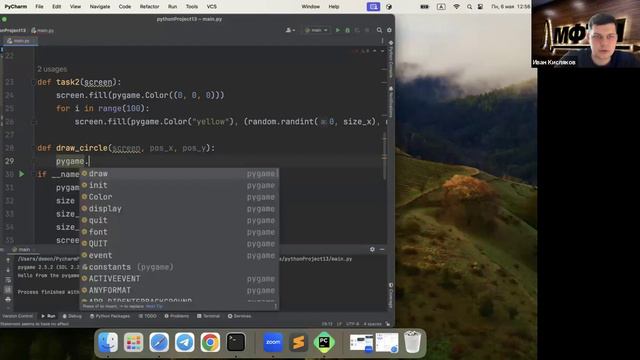Open Launchpad from the Dock
The height and width of the screenshot is (360, 640).
tap(133, 342)
